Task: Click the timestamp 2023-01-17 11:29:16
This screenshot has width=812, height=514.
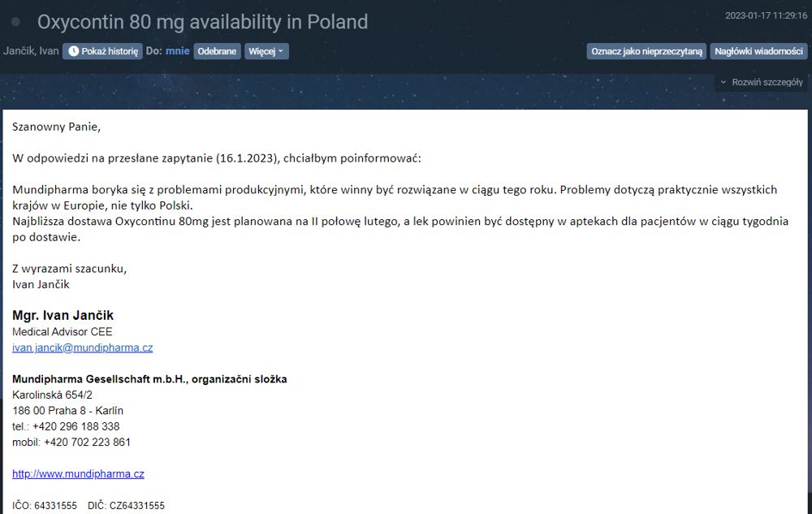Action: [x=766, y=15]
